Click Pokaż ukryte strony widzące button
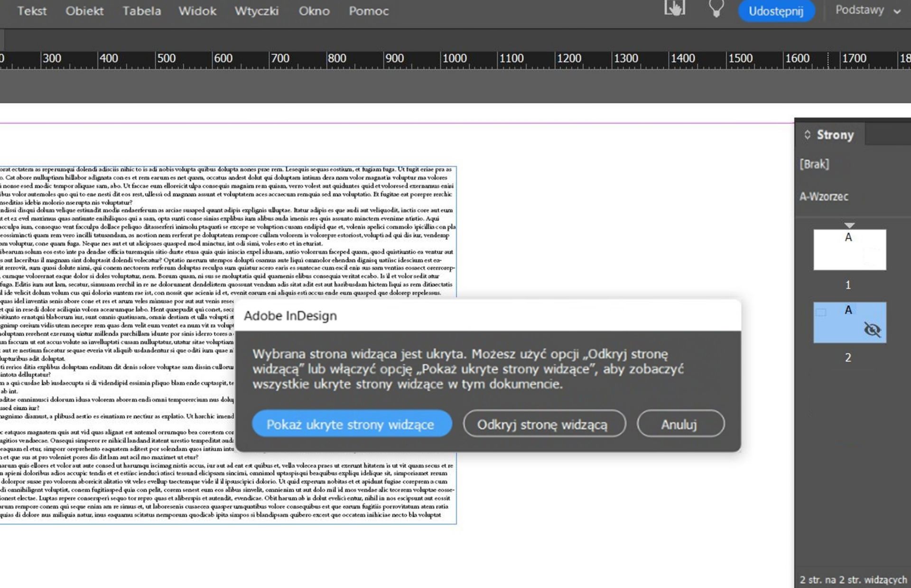911x588 pixels. coord(351,424)
